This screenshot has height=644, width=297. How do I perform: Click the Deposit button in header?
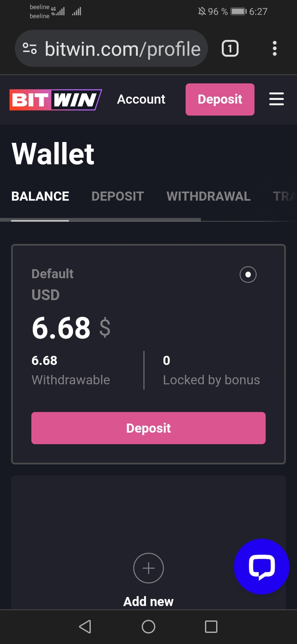coord(220,99)
